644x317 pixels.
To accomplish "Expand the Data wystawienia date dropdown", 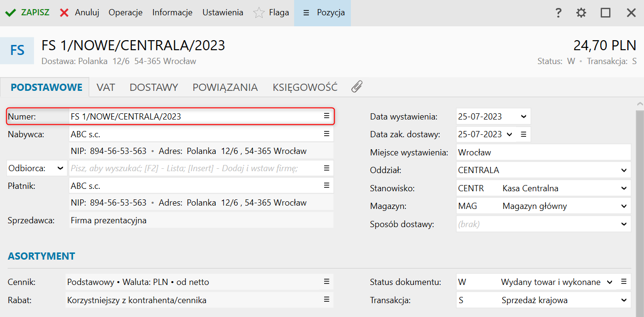I will (x=523, y=116).
